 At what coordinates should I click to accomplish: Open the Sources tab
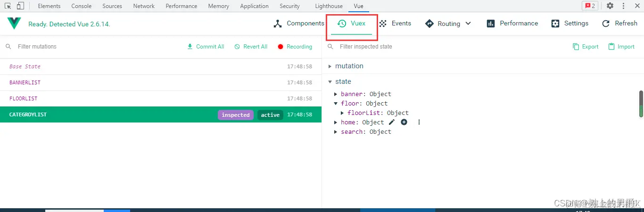[112, 6]
